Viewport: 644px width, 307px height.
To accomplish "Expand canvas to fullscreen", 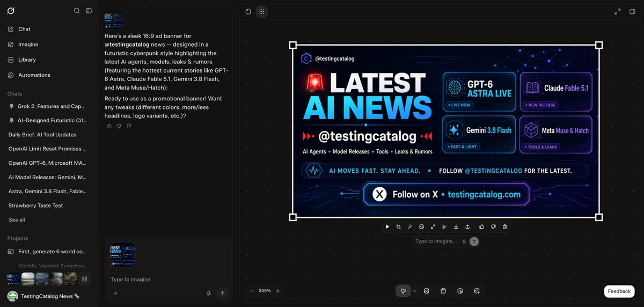I will pos(618,11).
